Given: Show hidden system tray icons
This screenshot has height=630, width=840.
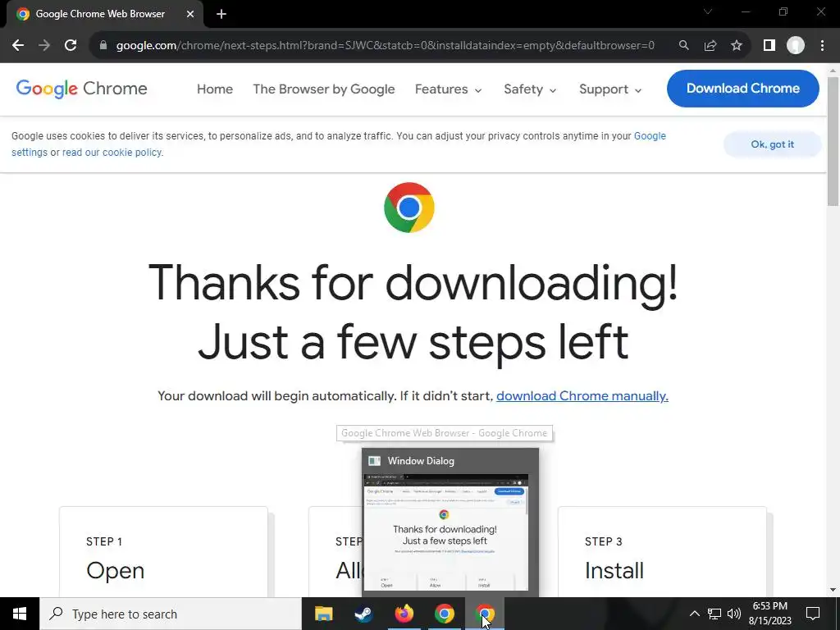Looking at the screenshot, I should point(694,614).
